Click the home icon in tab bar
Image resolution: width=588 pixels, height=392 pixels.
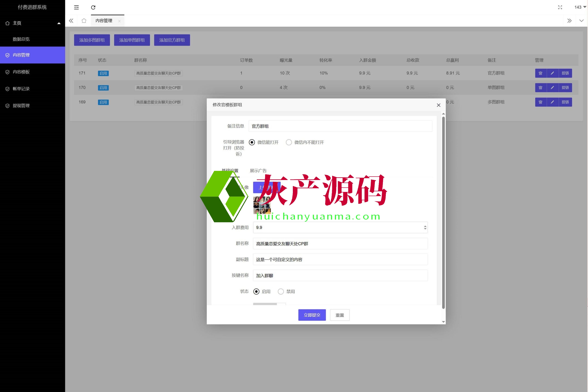pos(84,21)
